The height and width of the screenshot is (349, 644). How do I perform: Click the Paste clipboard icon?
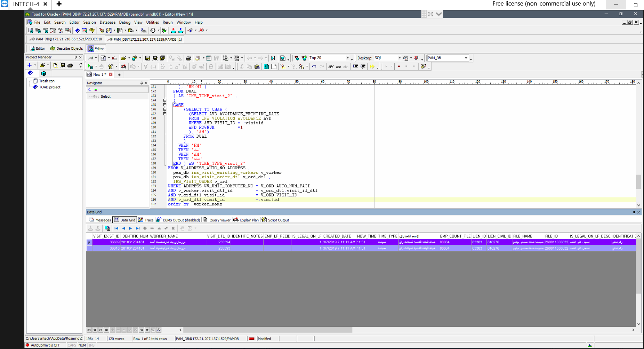click(257, 66)
